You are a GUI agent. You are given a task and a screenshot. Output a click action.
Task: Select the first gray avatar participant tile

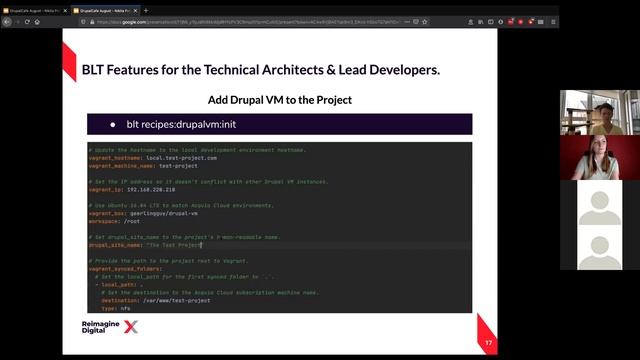coord(600,202)
